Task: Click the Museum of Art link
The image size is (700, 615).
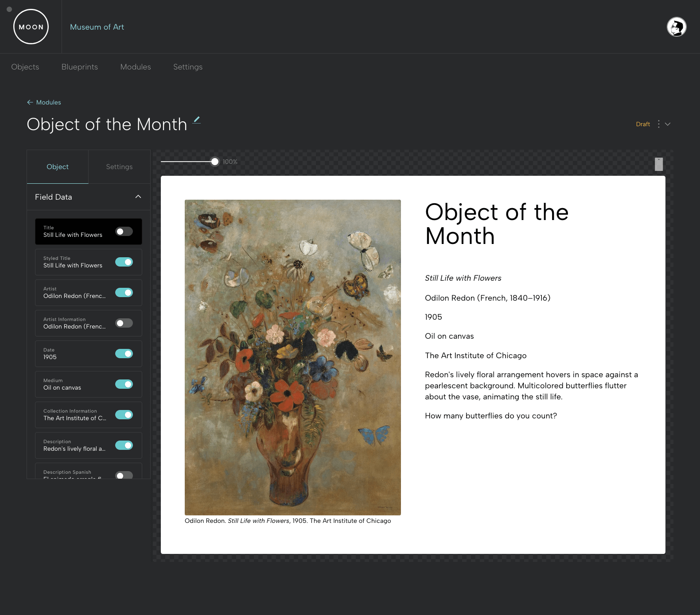Action: tap(97, 27)
